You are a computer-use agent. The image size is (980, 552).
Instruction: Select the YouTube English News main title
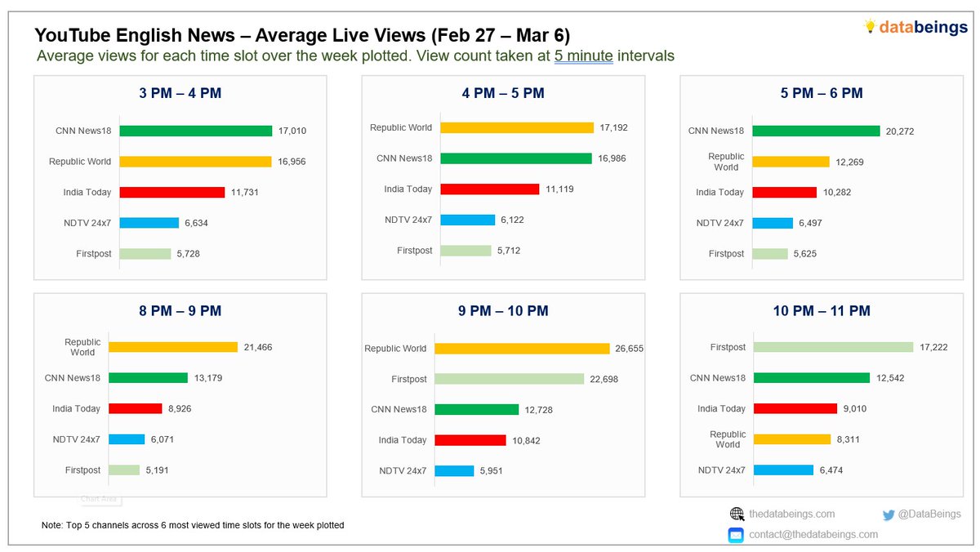pyautogui.click(x=302, y=35)
